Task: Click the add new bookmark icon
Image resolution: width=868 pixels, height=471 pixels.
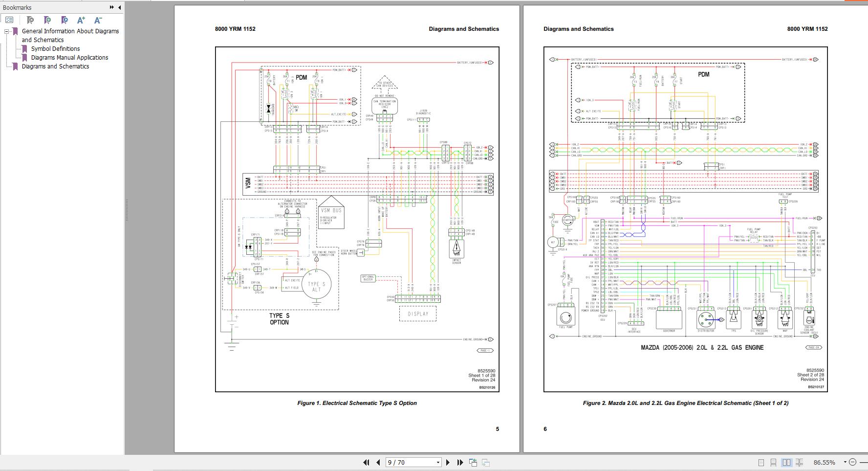Action: 47,20
